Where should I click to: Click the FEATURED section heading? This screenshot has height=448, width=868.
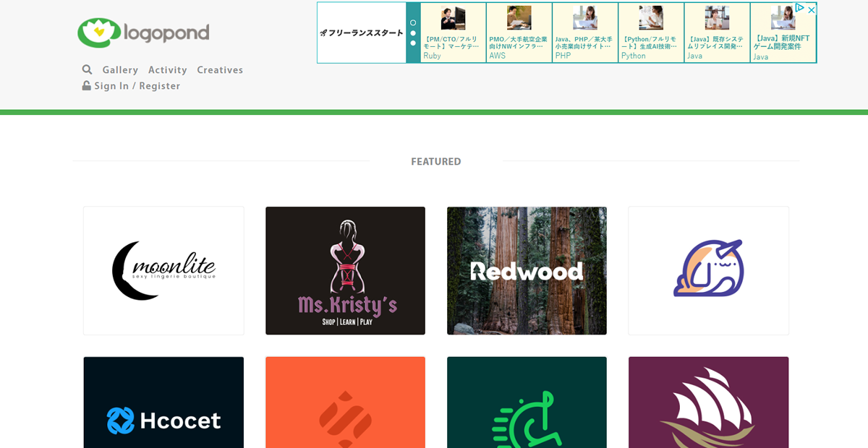pyautogui.click(x=435, y=162)
